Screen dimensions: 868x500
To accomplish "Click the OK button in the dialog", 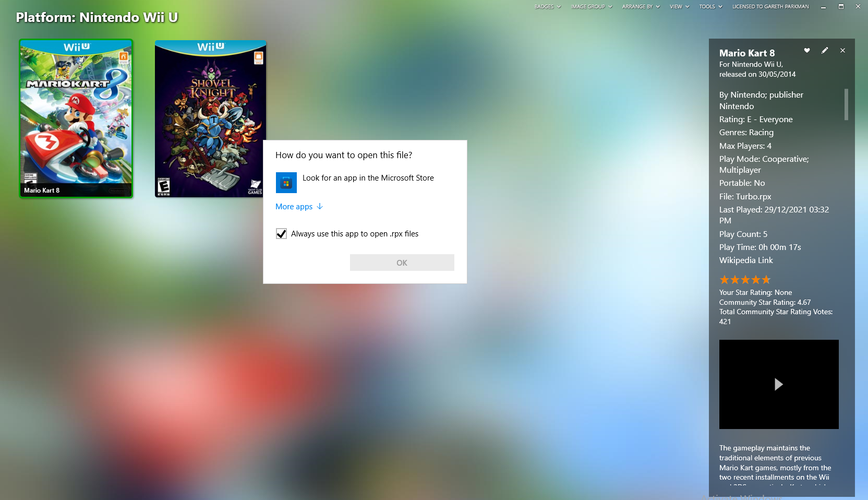I will click(402, 263).
